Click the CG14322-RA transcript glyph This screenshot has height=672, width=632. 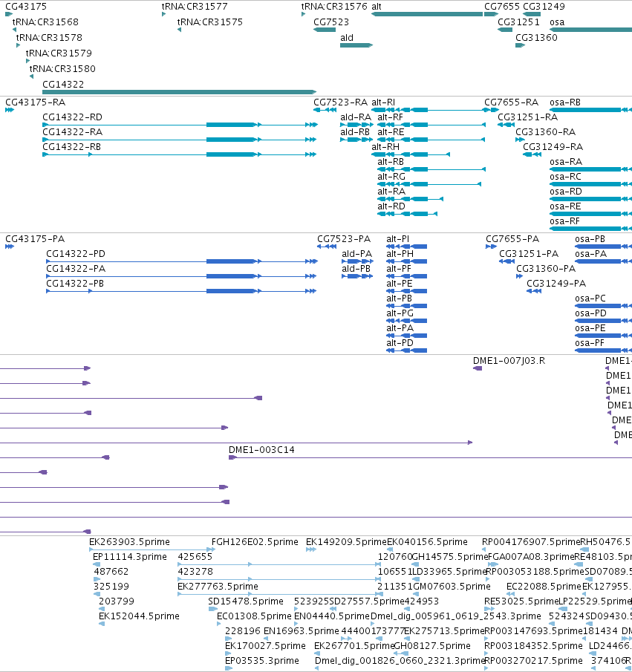[179, 140]
